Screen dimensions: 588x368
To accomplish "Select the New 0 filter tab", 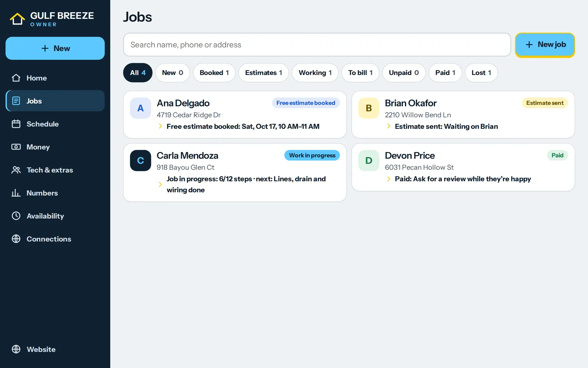I will pyautogui.click(x=172, y=73).
